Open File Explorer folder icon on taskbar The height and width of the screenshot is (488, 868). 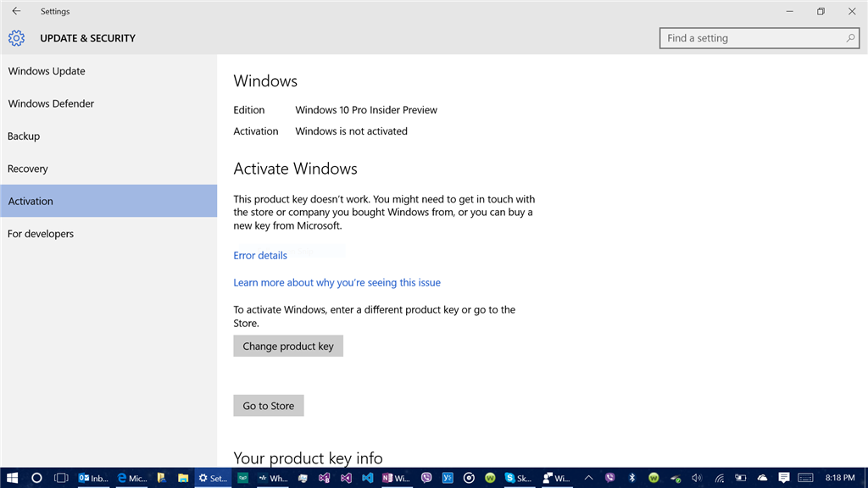[x=183, y=478]
